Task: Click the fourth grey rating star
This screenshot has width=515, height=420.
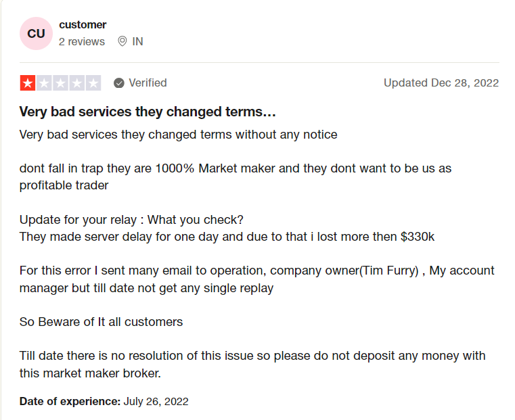Action: pyautogui.click(x=77, y=83)
